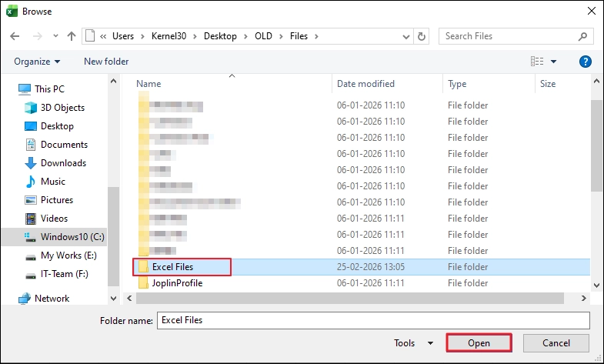Click the Forward navigation arrow
This screenshot has width=604, height=364.
point(38,36)
